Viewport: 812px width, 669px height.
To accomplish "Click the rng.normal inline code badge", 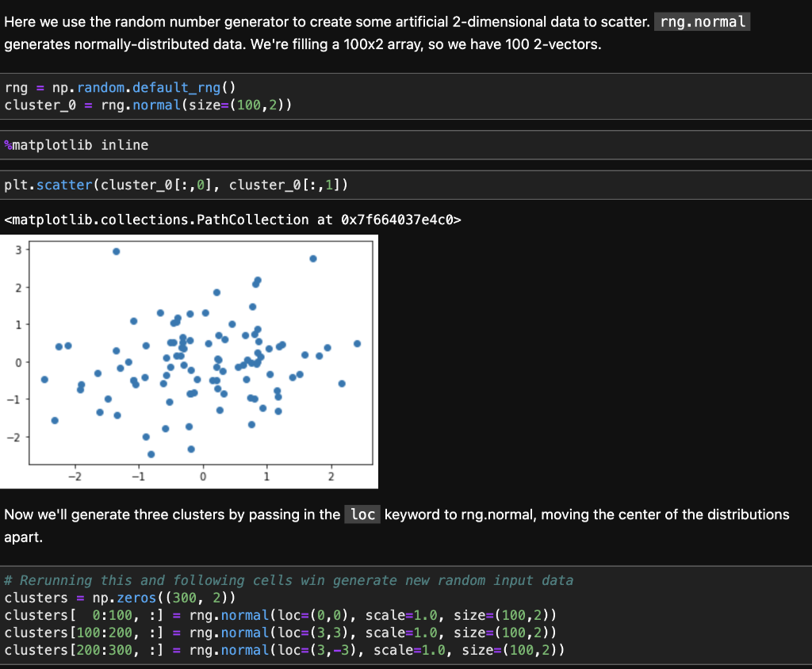I will click(x=701, y=21).
